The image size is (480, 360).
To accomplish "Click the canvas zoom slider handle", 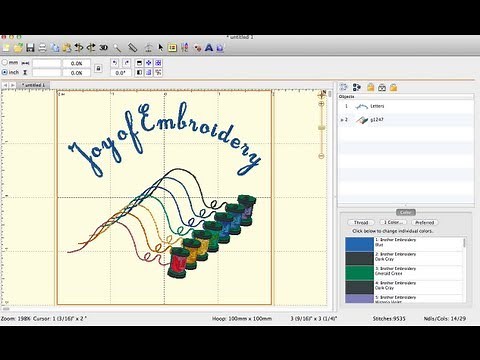I will [321, 128].
